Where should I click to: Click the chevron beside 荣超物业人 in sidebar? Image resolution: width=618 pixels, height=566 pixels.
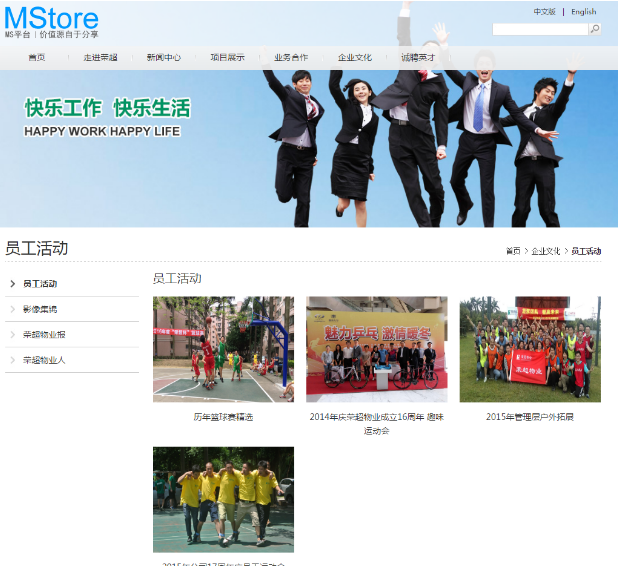(x=13, y=360)
